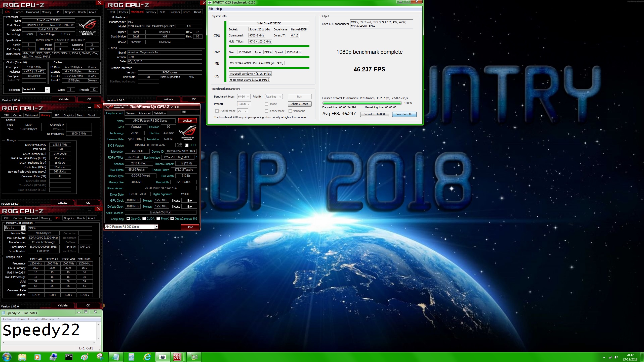644x362 pixels.
Task: Click the Bus Interface question mark in GPU-Z
Action: [x=196, y=157]
